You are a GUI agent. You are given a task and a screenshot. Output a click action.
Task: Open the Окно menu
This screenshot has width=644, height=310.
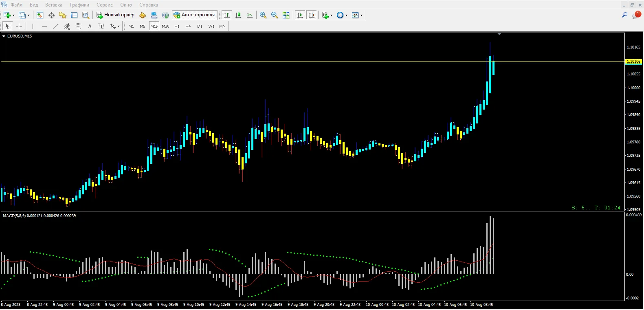[126, 5]
